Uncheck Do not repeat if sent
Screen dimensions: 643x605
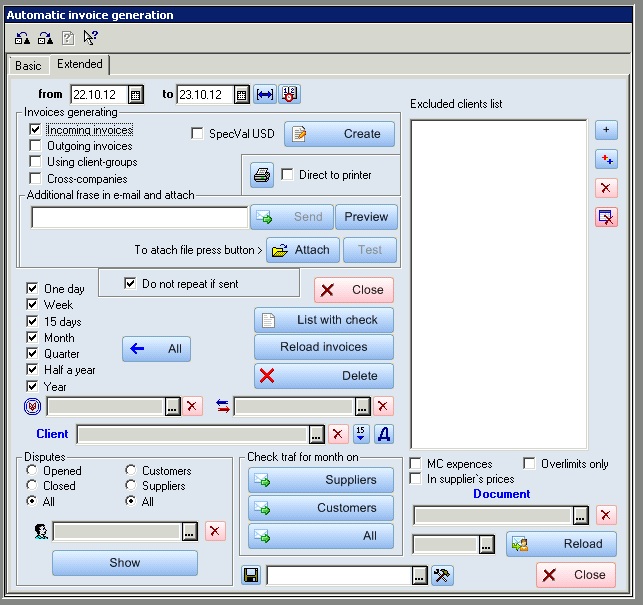(130, 284)
